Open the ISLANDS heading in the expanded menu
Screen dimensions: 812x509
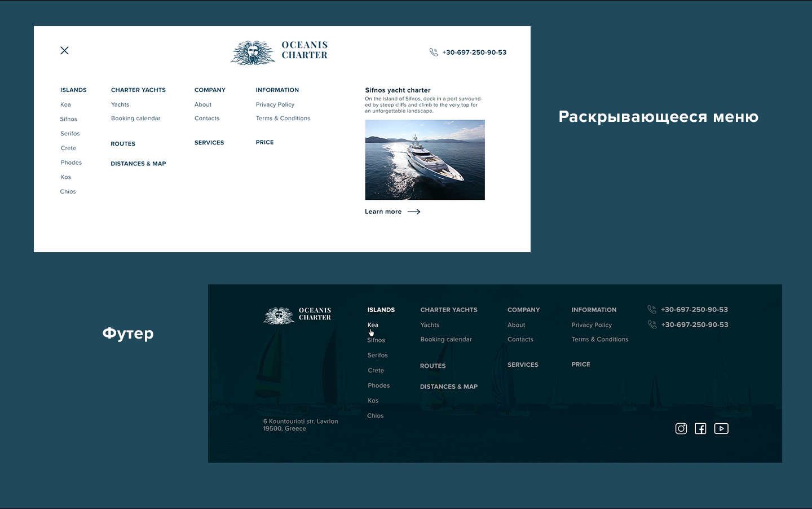(73, 90)
